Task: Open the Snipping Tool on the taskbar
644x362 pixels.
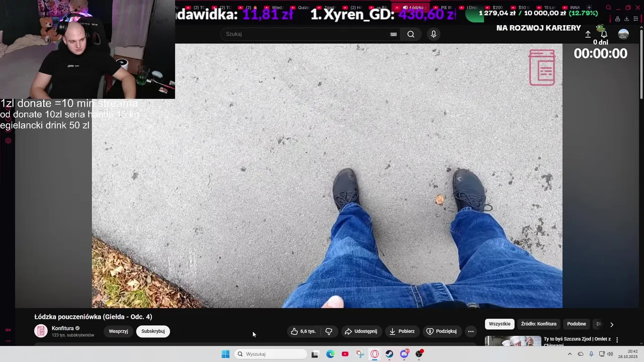Action: tap(360, 354)
